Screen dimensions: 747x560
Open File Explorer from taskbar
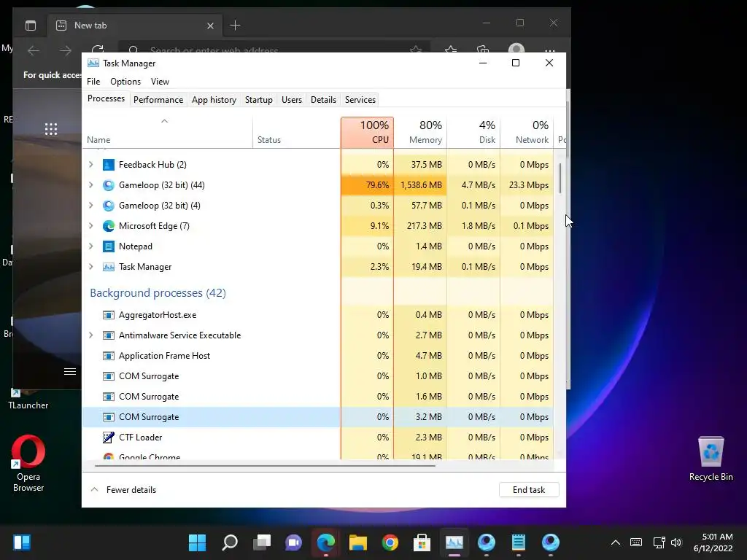[357, 542]
